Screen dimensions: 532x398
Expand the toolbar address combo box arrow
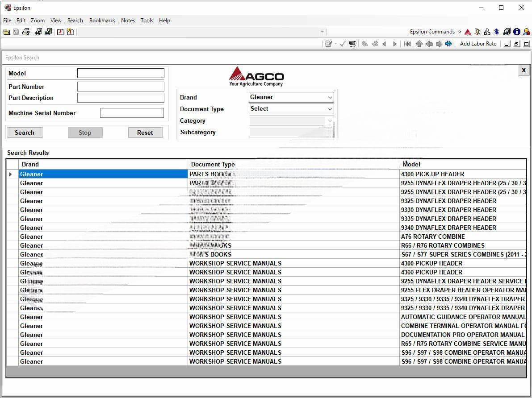point(322,32)
